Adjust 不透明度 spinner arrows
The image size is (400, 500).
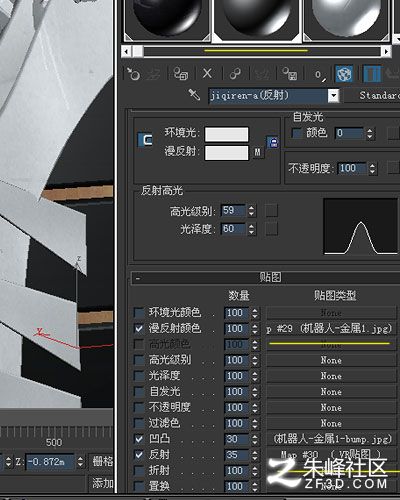(372, 168)
